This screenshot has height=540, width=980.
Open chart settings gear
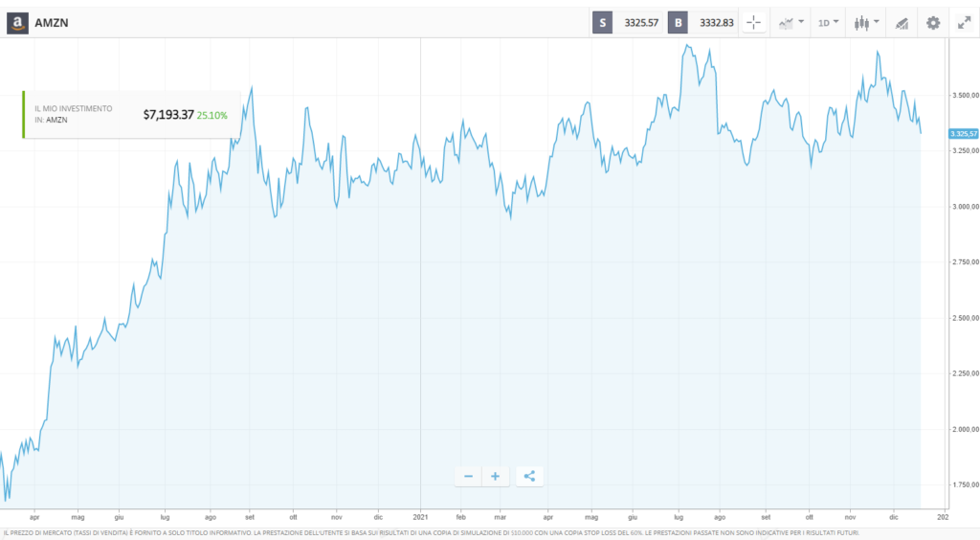[x=933, y=23]
